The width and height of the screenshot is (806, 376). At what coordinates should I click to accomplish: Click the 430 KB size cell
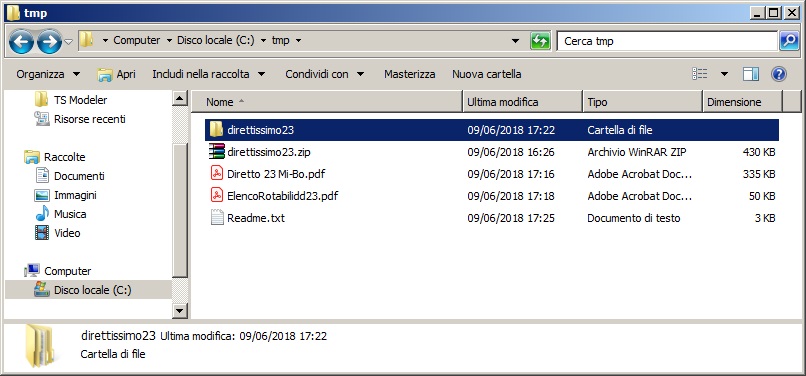tap(759, 152)
